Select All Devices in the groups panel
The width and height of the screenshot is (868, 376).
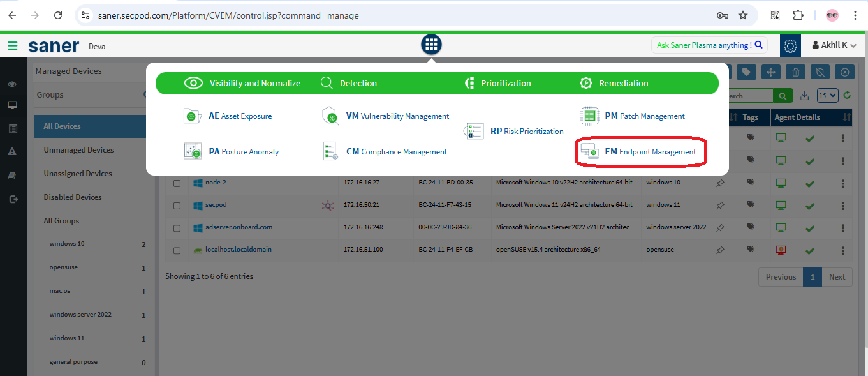[91, 126]
